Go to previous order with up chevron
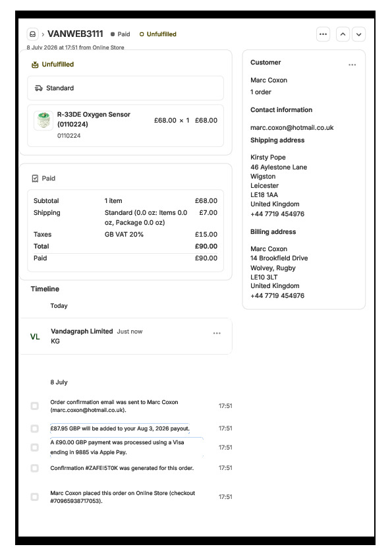 click(x=343, y=34)
